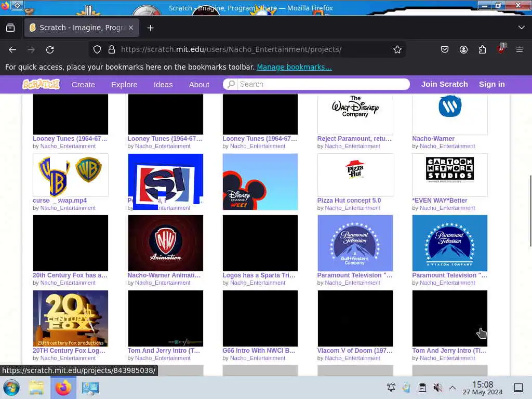Open the 20th Century Fox logo thumbnail
The height and width of the screenshot is (399, 532).
[71, 318]
